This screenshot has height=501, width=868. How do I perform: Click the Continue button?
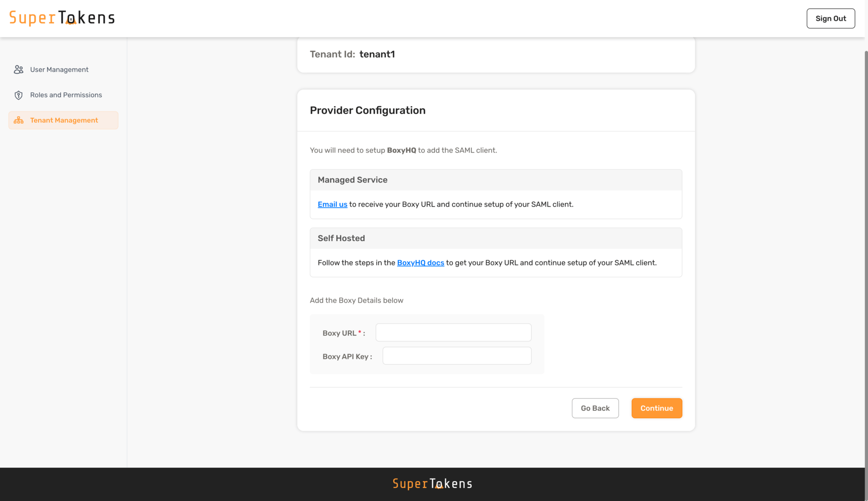[x=657, y=408]
